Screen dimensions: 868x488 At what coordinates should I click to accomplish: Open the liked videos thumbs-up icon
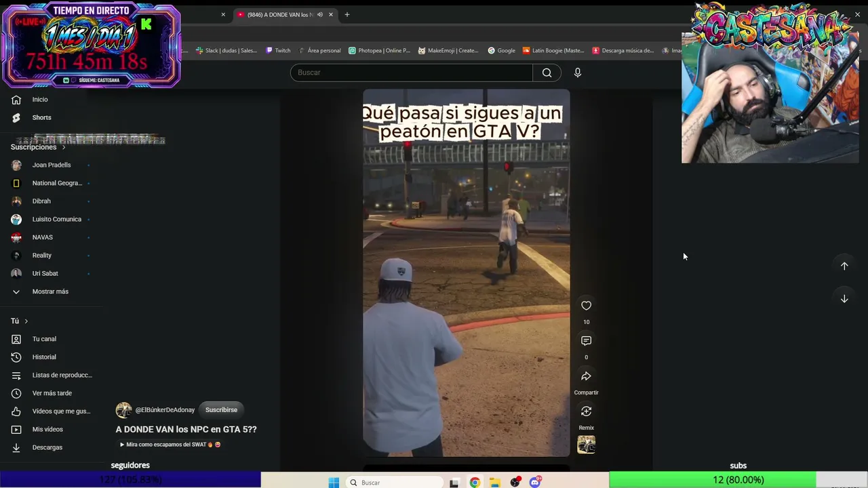(16, 411)
